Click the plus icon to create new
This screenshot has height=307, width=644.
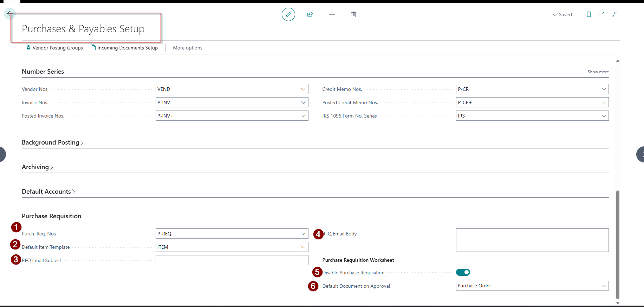coord(332,14)
